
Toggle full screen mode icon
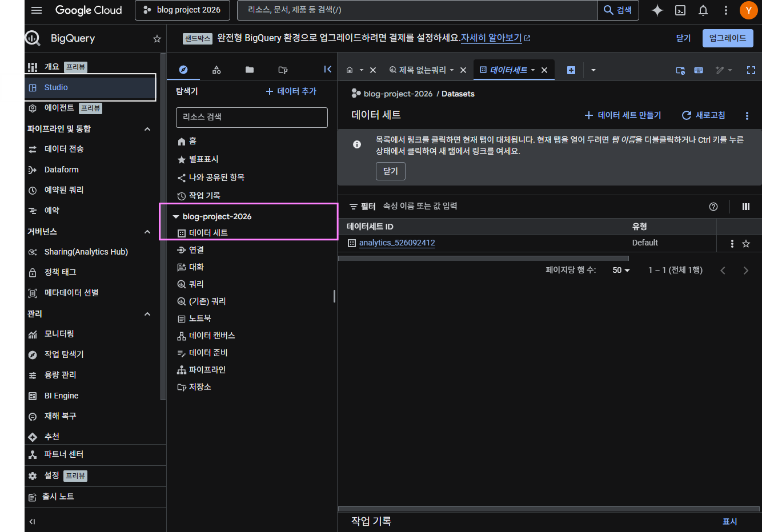point(751,70)
